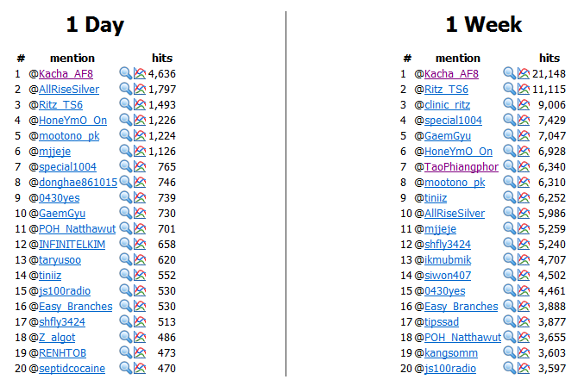Open chart icon for tipssad
This screenshot has height=392, width=584.
[524, 321]
